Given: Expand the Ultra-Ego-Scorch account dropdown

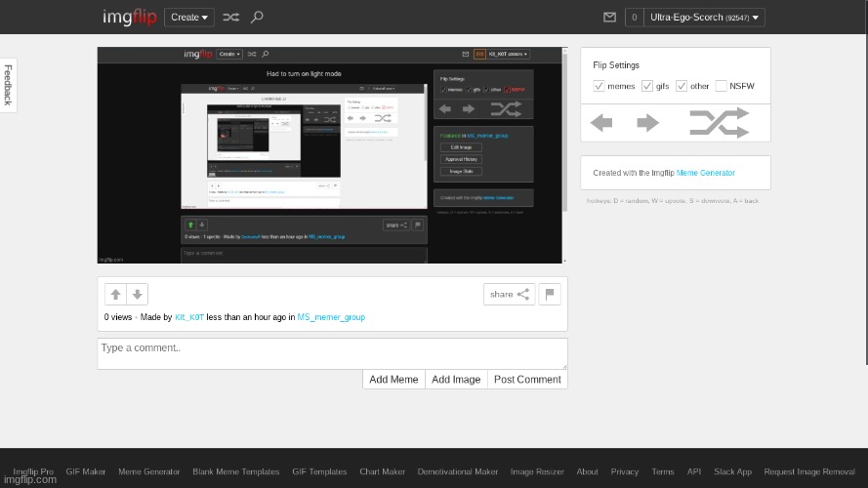Looking at the screenshot, I should (704, 18).
